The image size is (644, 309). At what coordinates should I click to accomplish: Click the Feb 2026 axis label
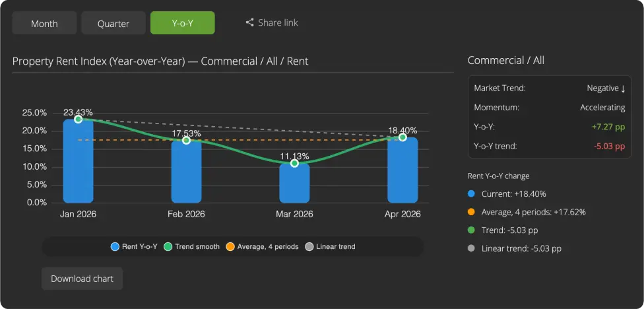pyautogui.click(x=186, y=214)
